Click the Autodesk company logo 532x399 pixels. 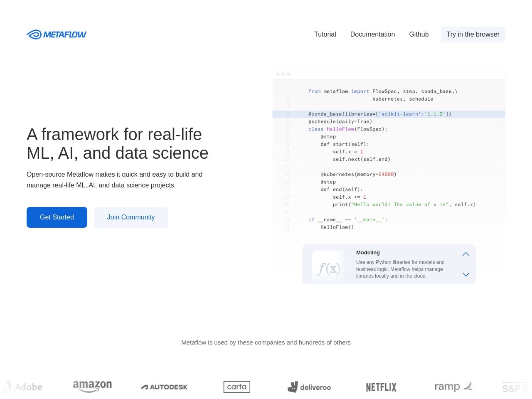[165, 387]
